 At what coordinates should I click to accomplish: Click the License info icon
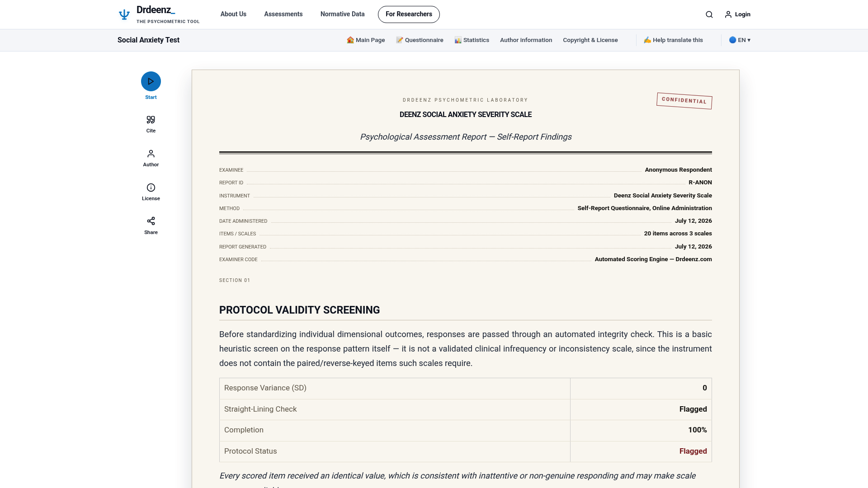(x=151, y=188)
